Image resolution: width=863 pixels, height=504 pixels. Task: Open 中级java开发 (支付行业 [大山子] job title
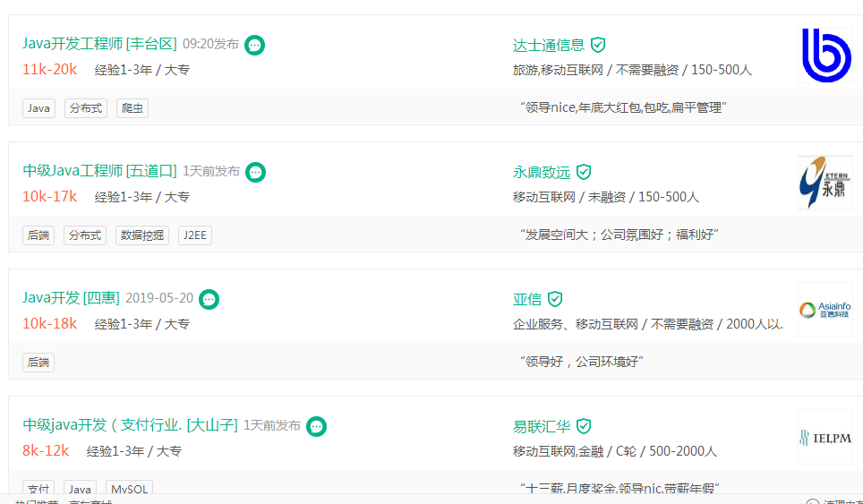pyautogui.click(x=130, y=424)
